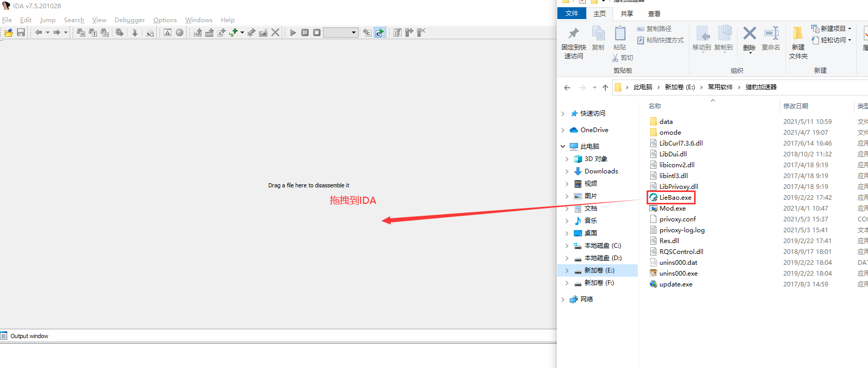Viewport: 868px width, 368px height.
Task: Open the debugger selection combo box
Action: pos(341,33)
